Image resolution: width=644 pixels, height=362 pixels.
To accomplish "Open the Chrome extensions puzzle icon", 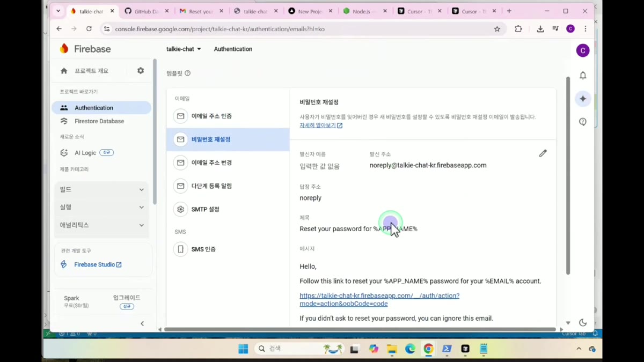I will click(x=518, y=29).
